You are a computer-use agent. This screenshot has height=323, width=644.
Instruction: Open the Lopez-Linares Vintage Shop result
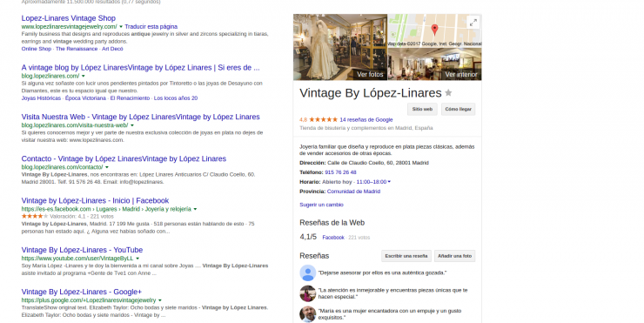[x=69, y=18]
